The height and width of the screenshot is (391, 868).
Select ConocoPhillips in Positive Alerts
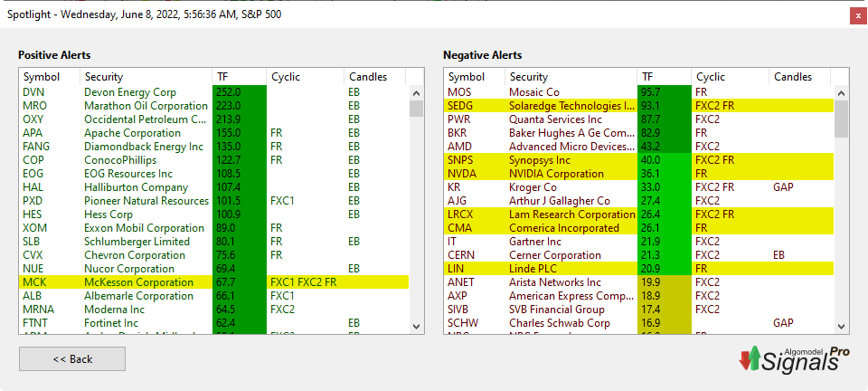(214, 160)
